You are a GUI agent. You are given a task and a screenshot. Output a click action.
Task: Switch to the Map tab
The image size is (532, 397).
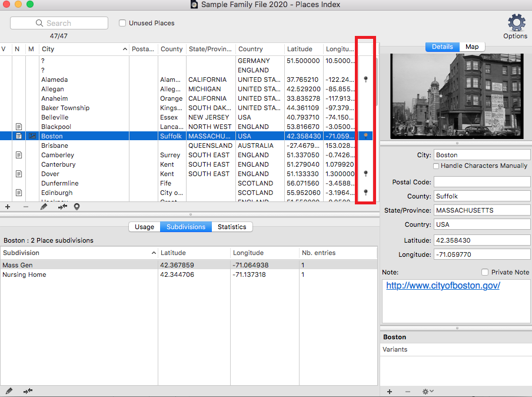pos(472,47)
